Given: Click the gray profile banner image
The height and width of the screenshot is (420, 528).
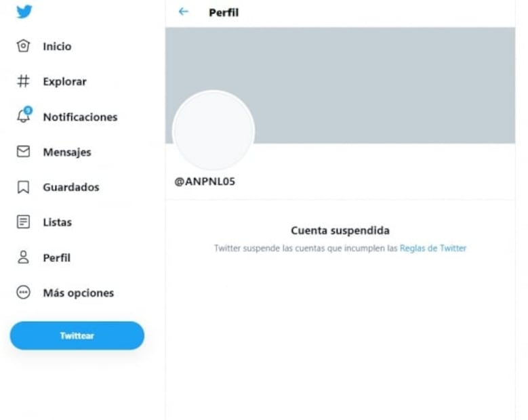Looking at the screenshot, I should [x=340, y=85].
